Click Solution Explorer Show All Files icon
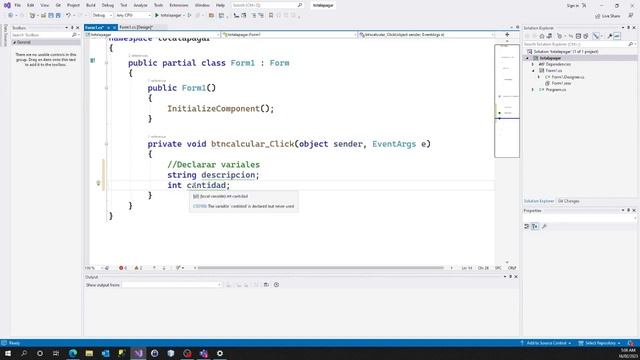640x360 pixels. click(x=586, y=36)
